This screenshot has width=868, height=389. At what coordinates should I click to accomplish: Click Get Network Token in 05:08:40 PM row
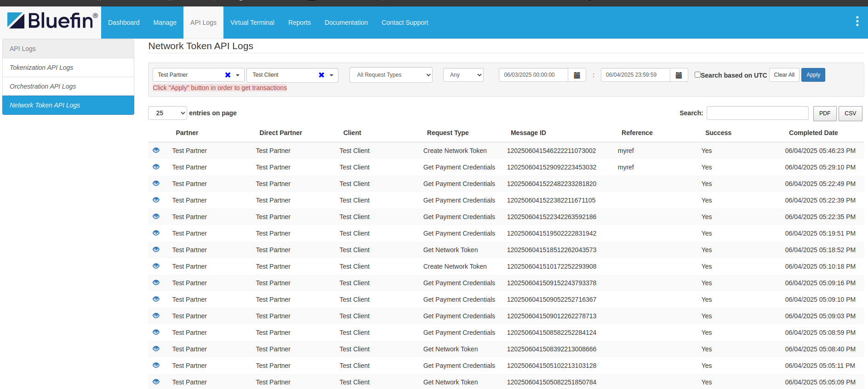[451, 349]
